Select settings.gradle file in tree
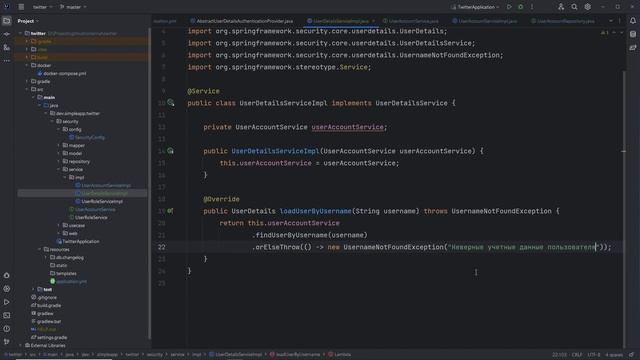640x360 pixels. [x=49, y=338]
